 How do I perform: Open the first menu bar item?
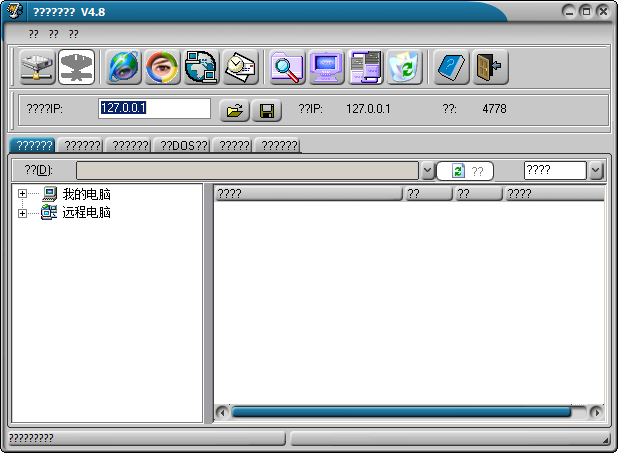pos(34,34)
